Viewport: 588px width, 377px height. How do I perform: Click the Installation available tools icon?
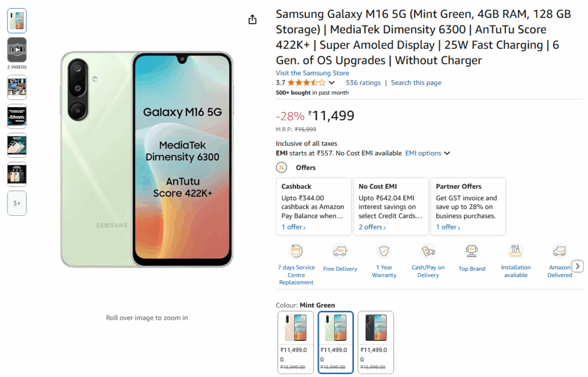click(516, 251)
